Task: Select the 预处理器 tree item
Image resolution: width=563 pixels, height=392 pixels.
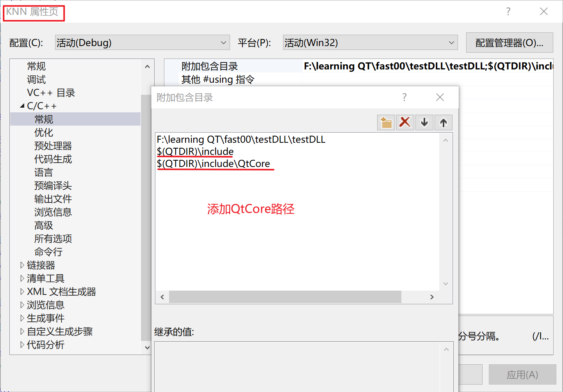Action: tap(53, 145)
